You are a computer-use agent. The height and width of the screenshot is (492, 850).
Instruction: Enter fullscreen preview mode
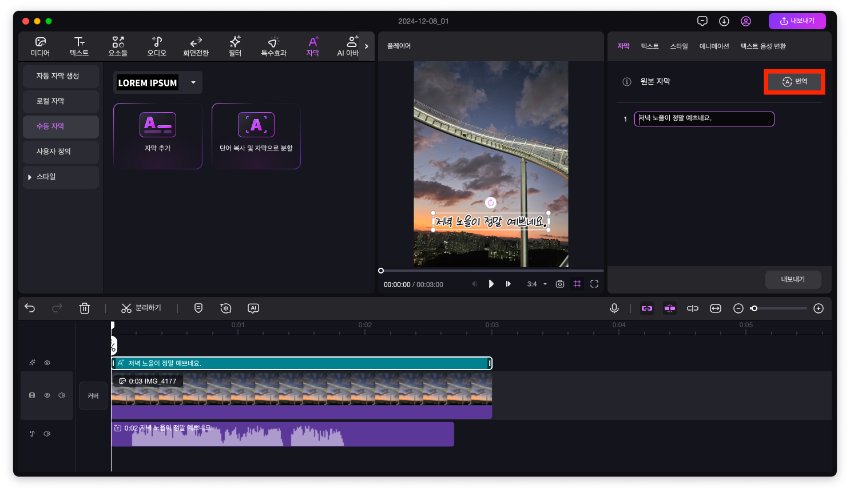[594, 284]
